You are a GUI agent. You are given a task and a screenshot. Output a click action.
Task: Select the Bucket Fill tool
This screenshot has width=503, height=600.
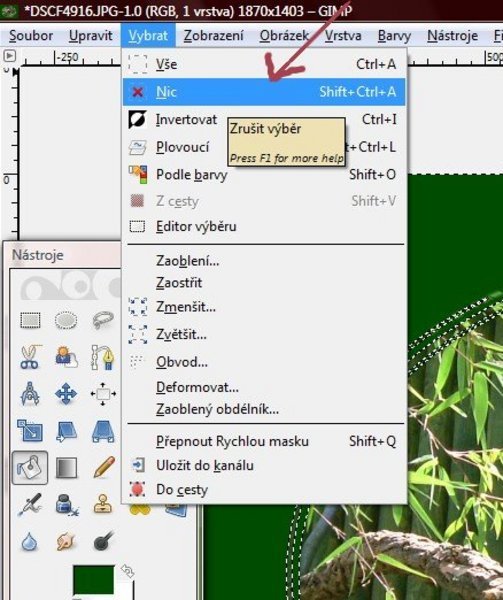tap(30, 467)
